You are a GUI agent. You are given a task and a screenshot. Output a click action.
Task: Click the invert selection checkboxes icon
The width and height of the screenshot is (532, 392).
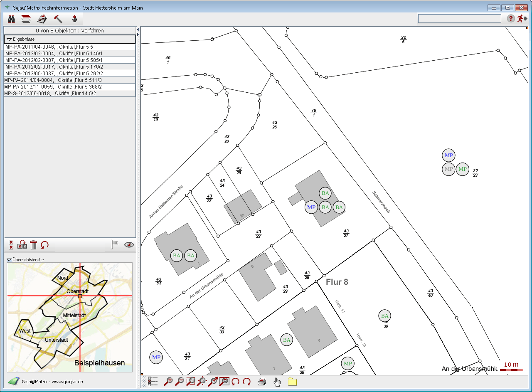22,245
